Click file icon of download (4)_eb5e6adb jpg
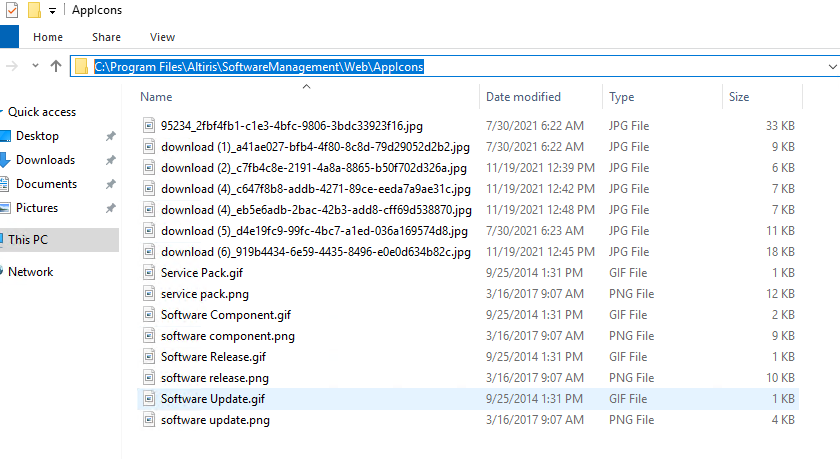 point(149,209)
